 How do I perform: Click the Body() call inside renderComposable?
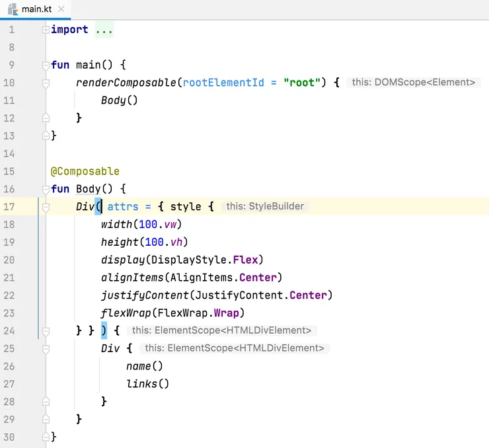click(x=119, y=100)
